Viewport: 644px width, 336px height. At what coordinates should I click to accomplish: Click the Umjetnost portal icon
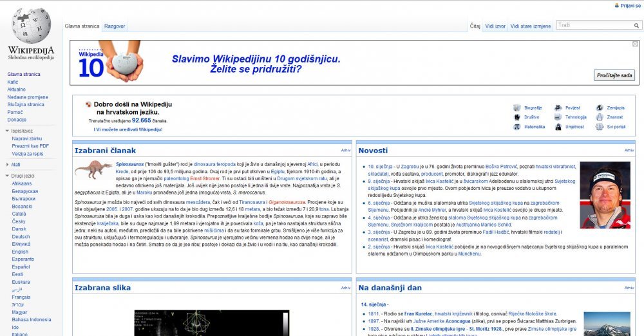point(558,127)
